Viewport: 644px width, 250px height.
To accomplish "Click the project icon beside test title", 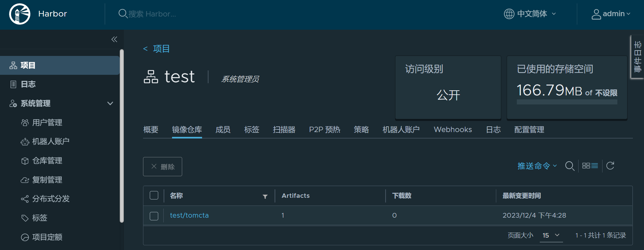I will (x=151, y=77).
